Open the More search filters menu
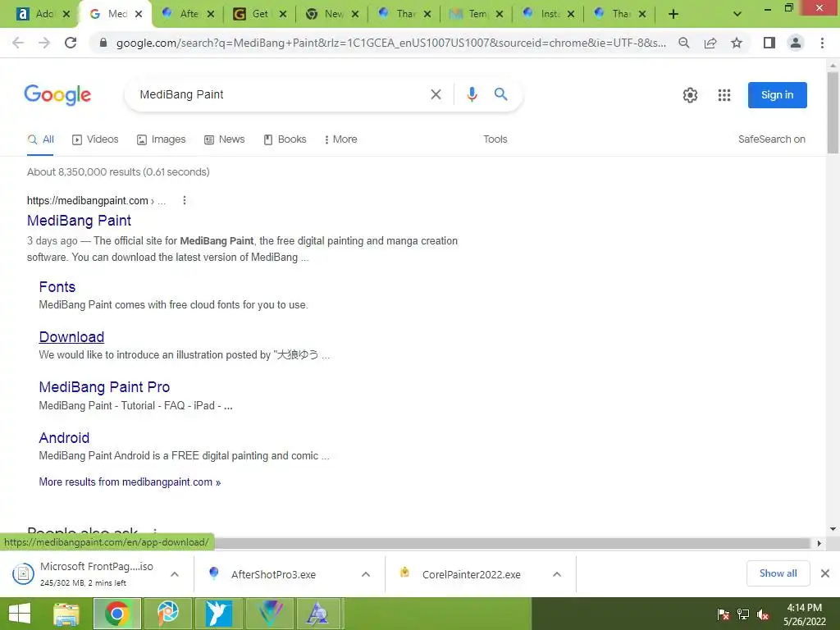The image size is (840, 630). 340,139
